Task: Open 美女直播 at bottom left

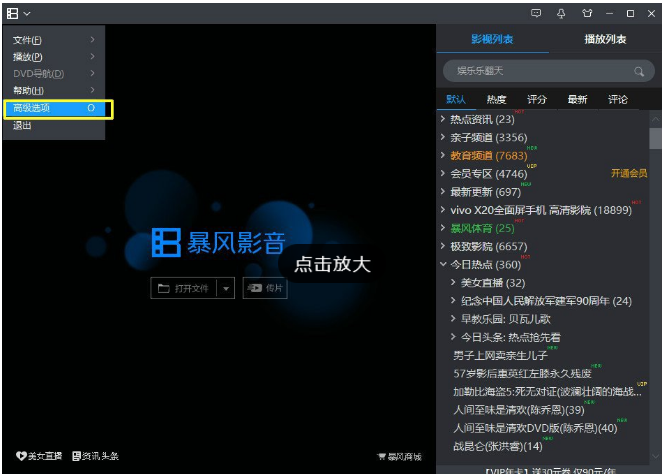Action: tap(39, 456)
